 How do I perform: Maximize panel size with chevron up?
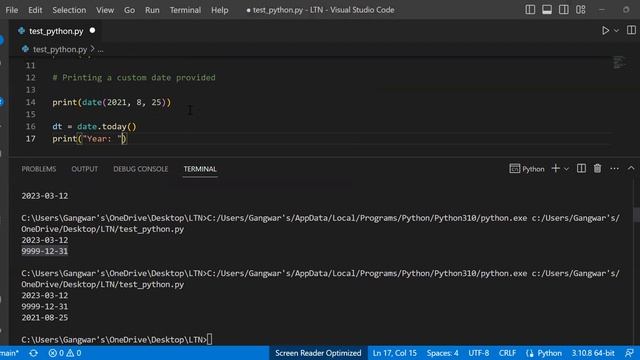coord(631,169)
